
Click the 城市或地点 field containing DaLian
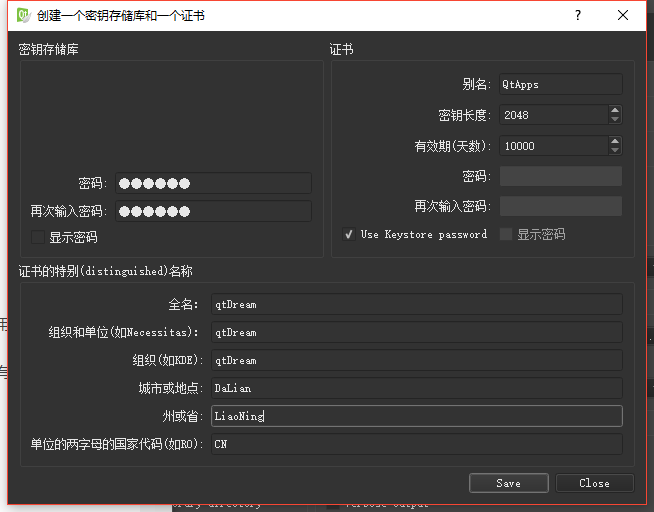417,388
